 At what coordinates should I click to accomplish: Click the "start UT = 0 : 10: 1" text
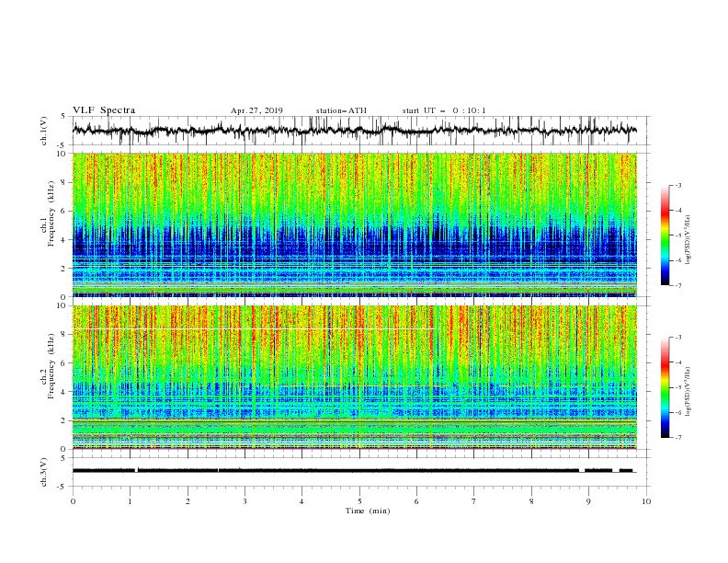click(x=444, y=110)
